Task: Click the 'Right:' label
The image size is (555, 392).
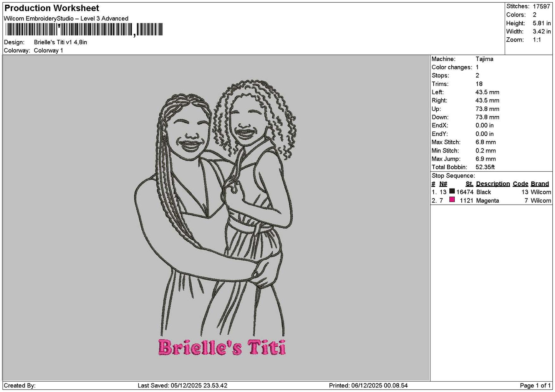Action: 439,101
